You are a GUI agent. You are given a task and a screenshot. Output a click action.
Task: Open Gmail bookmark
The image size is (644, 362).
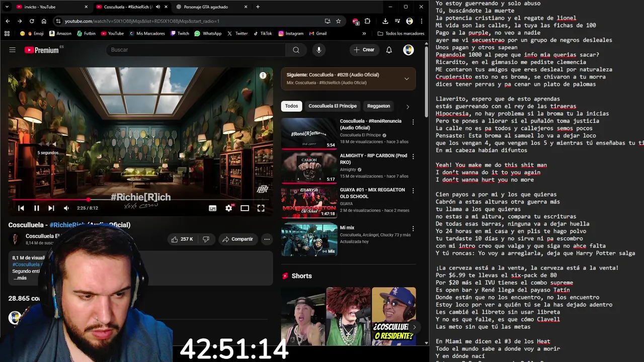[317, 34]
